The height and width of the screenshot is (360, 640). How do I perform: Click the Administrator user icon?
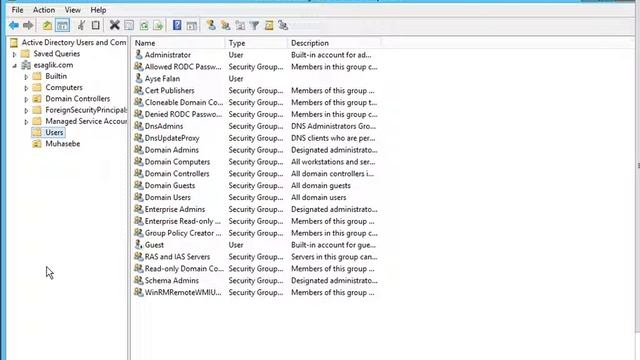tap(139, 54)
